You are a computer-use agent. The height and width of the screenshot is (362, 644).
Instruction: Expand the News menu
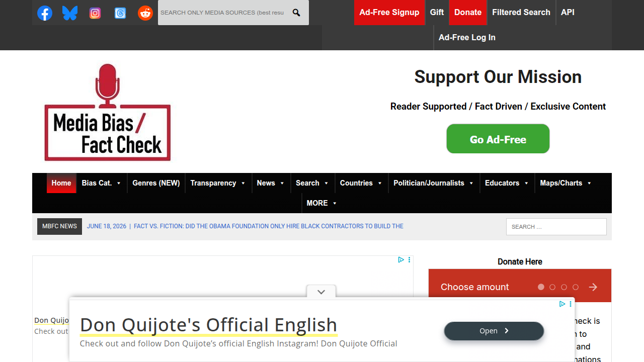[271, 183]
